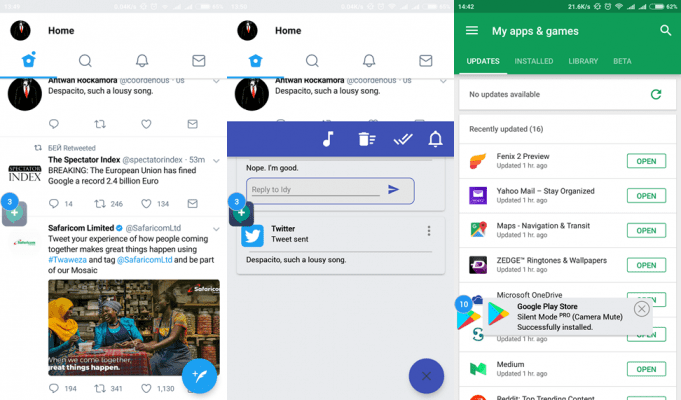Like the Despacito tweet in the left screen
The image size is (681, 400).
point(146,124)
